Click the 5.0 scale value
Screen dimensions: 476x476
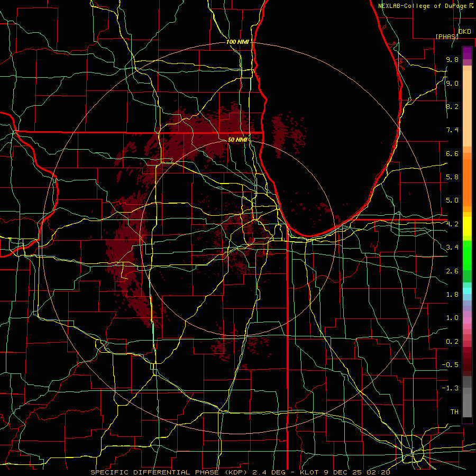coord(452,200)
